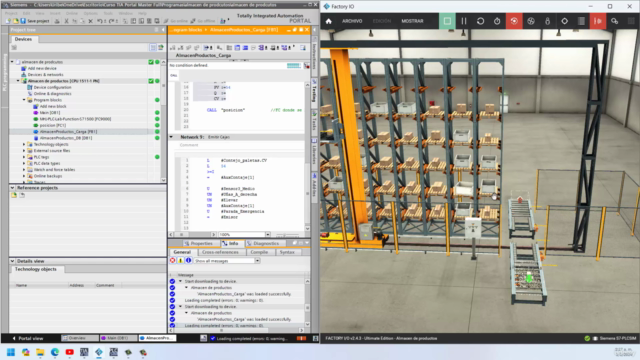Collapse the Almacen de productos CPU 1511-1 PN node

[18, 81]
